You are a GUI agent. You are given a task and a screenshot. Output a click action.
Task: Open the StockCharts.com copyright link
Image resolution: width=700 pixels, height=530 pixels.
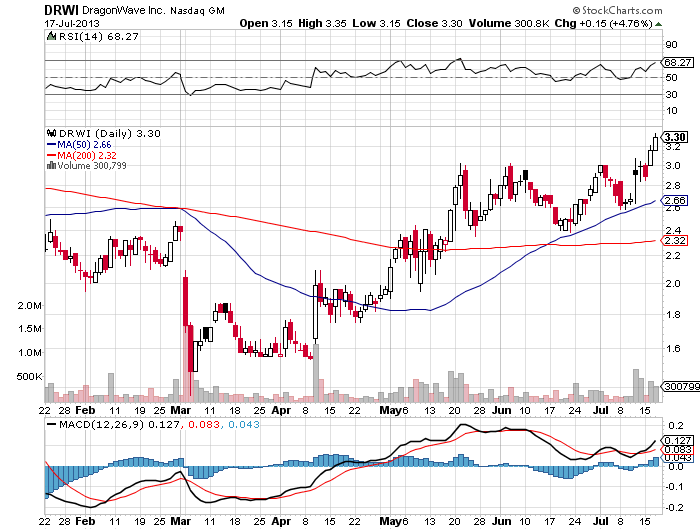coord(617,10)
